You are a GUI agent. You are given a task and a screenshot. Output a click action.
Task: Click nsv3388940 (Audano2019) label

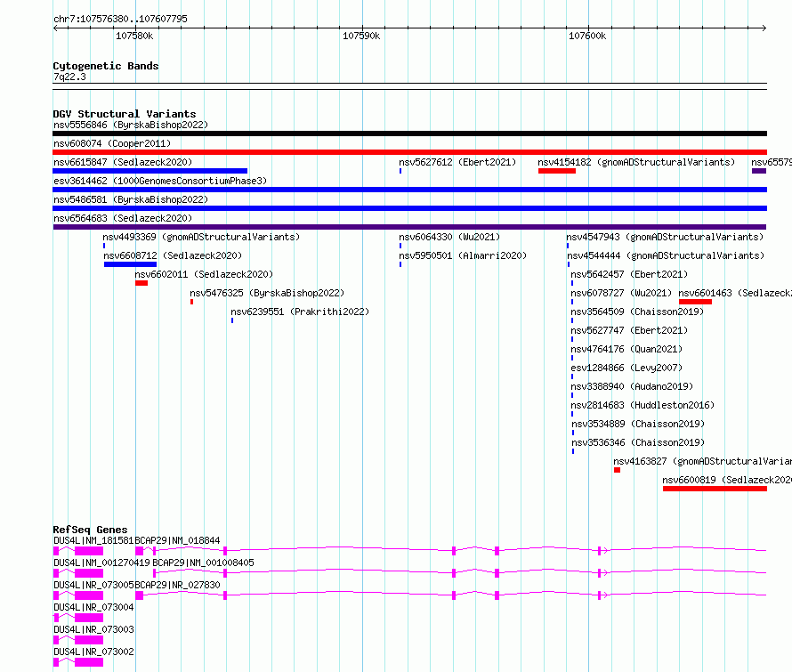coord(632,386)
